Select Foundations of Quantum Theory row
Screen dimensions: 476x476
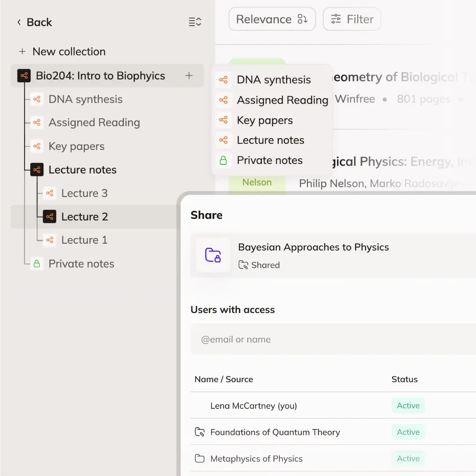click(x=333, y=432)
